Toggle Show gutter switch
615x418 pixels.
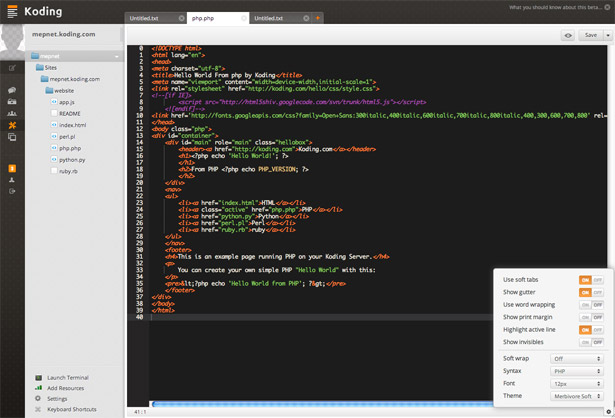[591, 293]
